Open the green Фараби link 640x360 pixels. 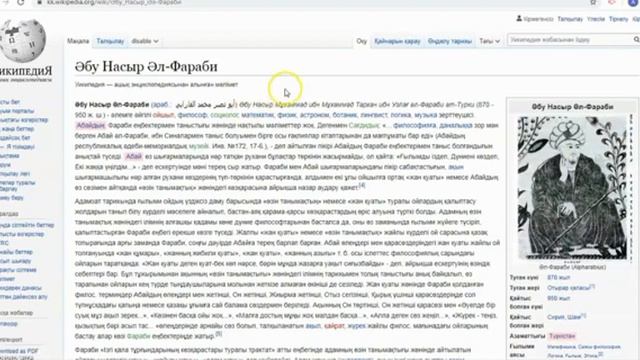pos(139,336)
